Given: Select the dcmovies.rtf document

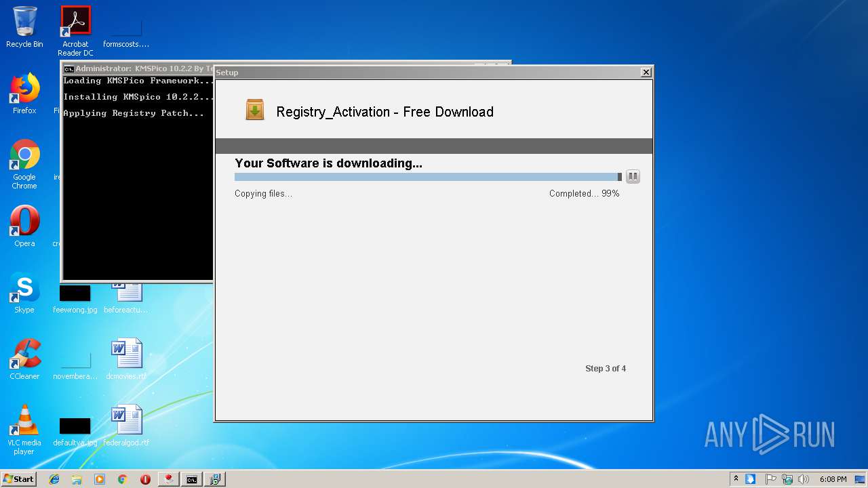Looking at the screenshot, I should [126, 359].
